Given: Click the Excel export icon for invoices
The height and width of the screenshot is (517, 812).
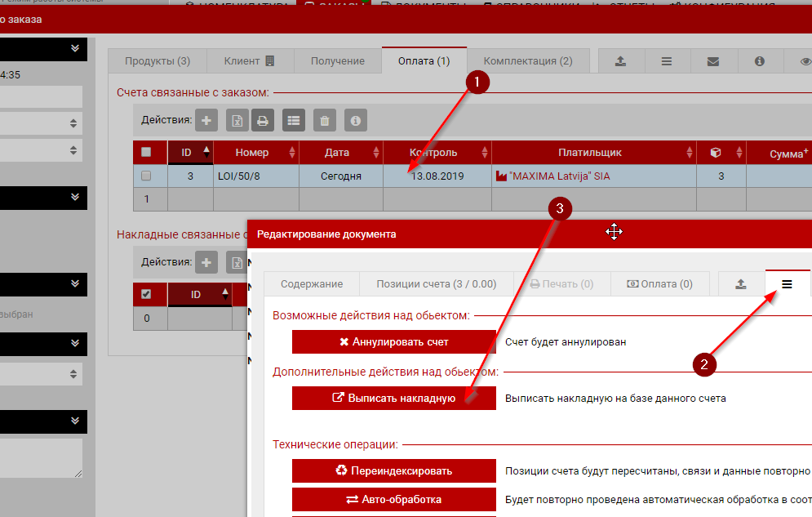Looking at the screenshot, I should (237, 120).
